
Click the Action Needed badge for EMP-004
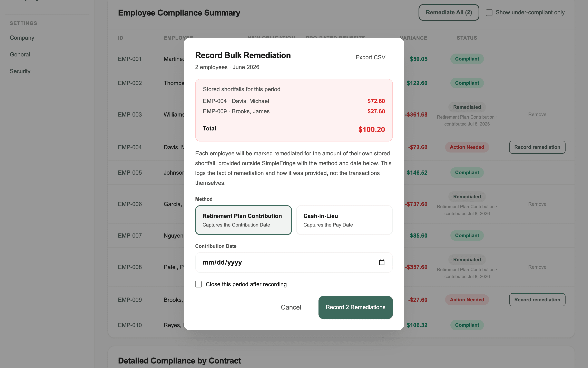coord(467,147)
